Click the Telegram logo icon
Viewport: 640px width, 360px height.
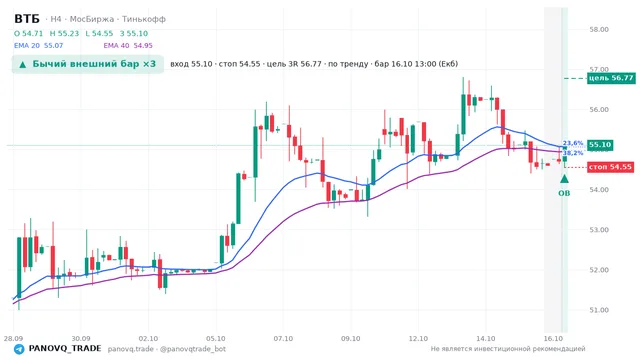(x=19, y=349)
